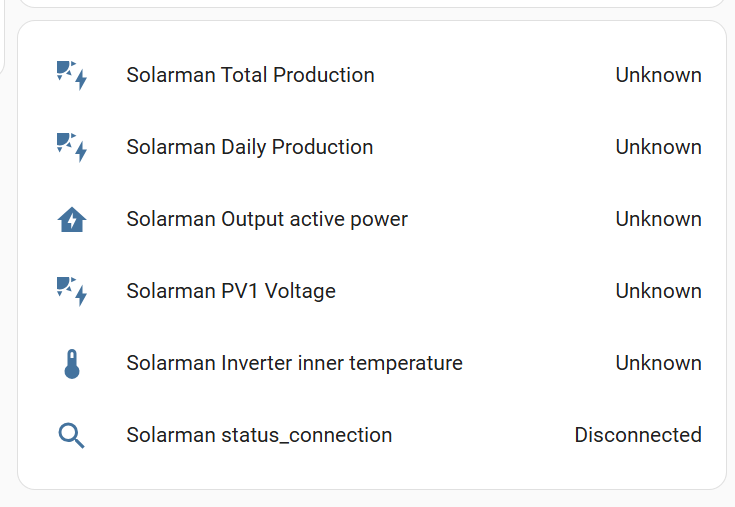Screen dimensions: 735x507
Task: Click the Unknown state of PV1 Voltage
Action: (658, 291)
